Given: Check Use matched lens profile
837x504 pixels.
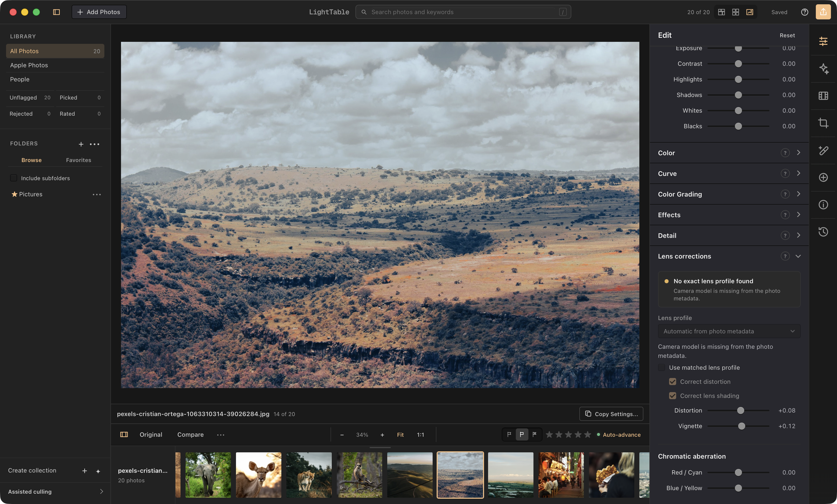Looking at the screenshot, I should coord(661,367).
